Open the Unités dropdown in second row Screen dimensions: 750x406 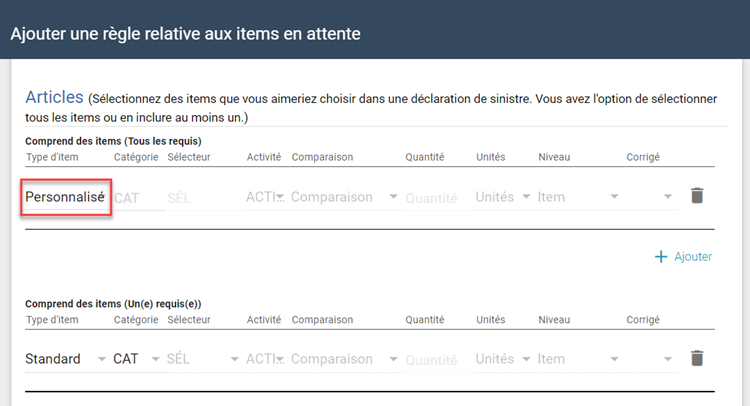[x=503, y=359]
